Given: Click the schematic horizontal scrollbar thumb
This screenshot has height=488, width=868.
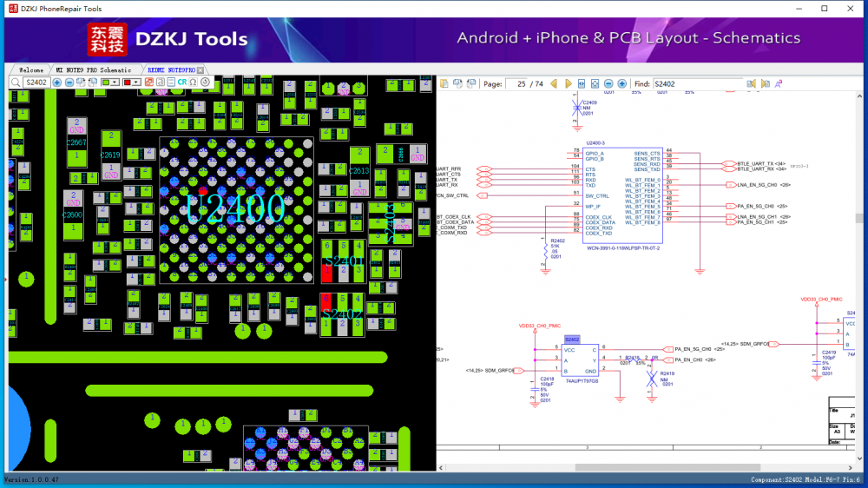Looking at the screenshot, I should click(667, 467).
